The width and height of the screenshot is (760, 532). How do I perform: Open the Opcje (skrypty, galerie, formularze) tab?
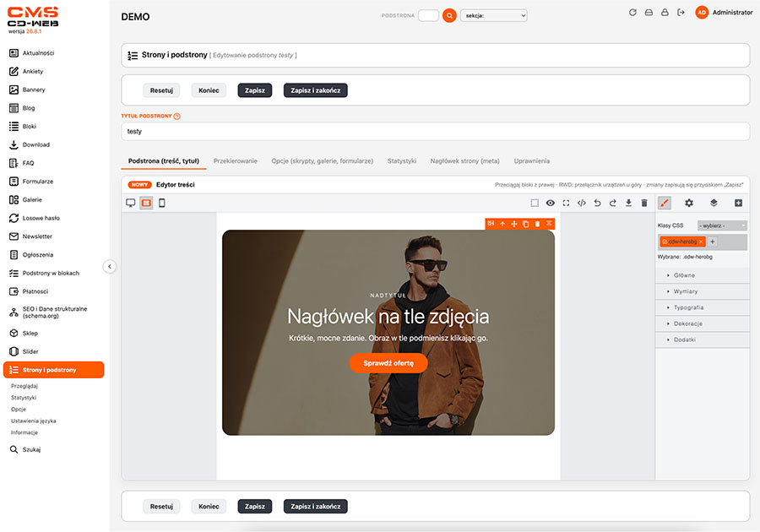point(323,160)
